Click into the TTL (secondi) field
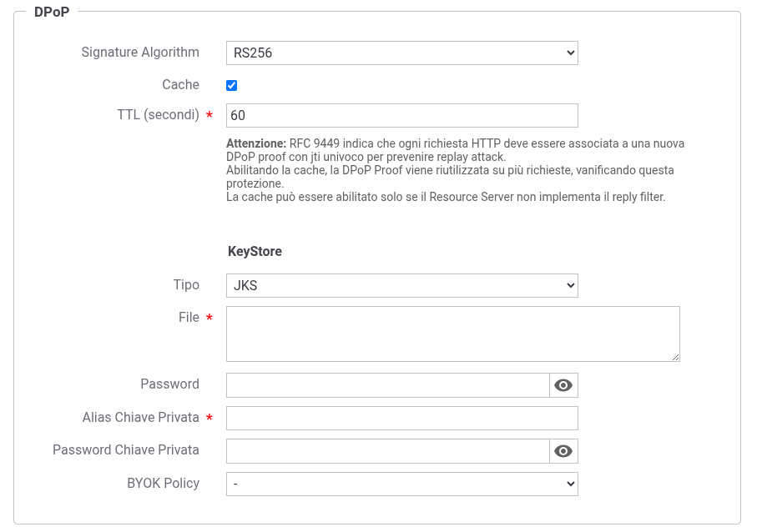 tap(401, 115)
